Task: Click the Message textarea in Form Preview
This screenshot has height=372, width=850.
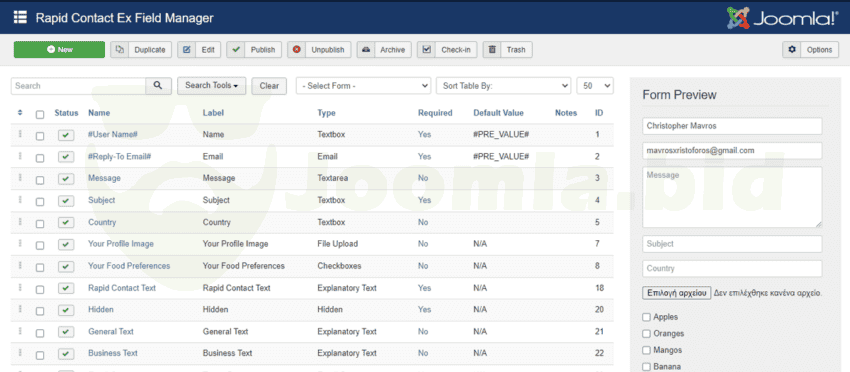Action: coord(732,197)
